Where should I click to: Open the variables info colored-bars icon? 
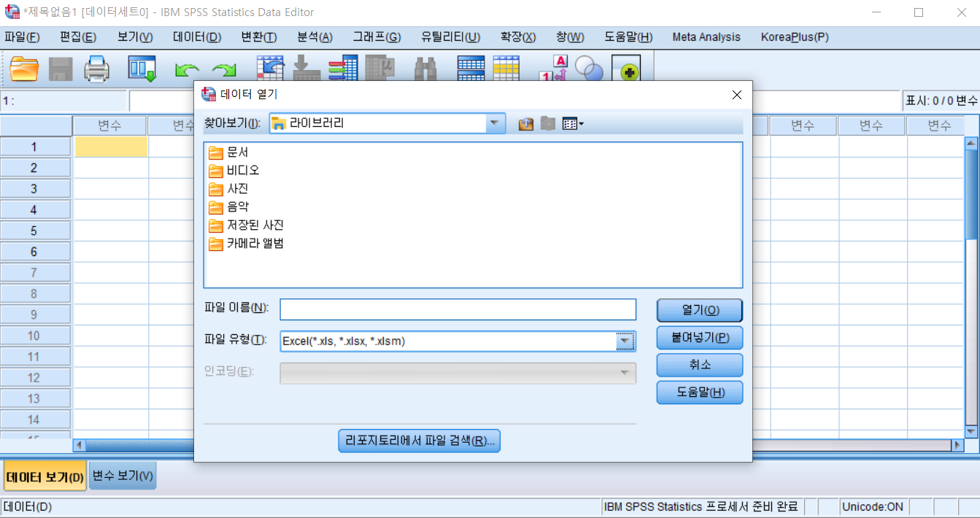coord(342,69)
